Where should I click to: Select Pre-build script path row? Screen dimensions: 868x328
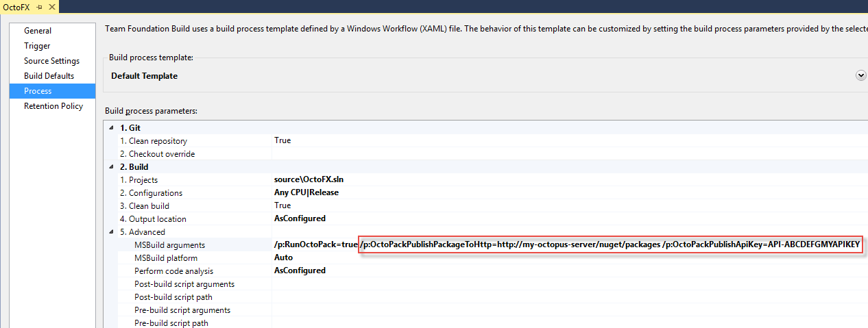tap(171, 323)
